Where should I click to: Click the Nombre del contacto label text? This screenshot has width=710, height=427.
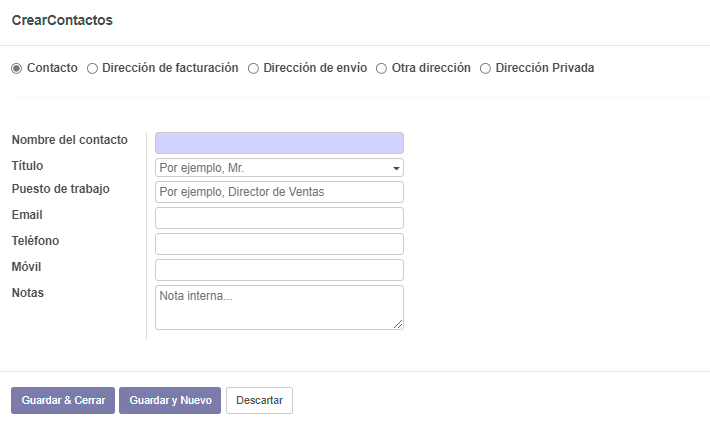click(x=61, y=140)
